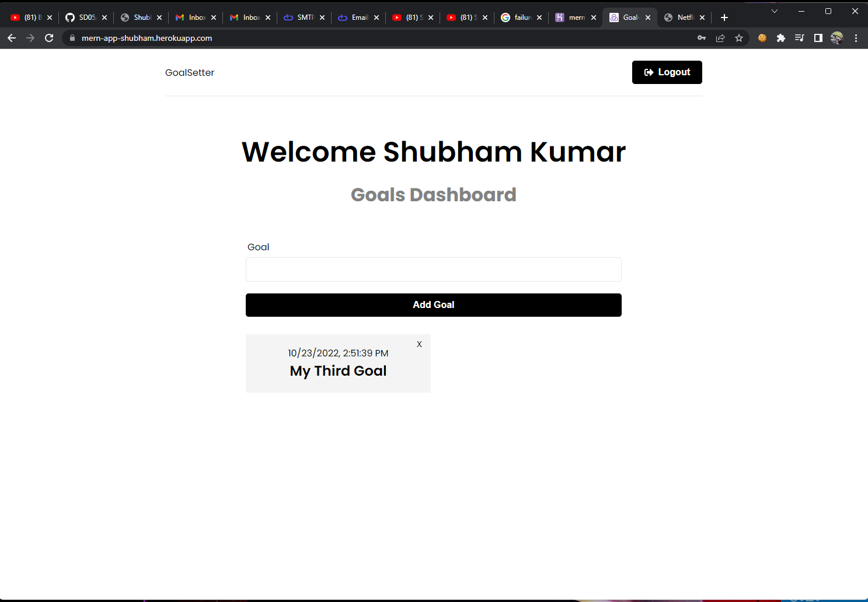Click the share page icon
Viewport: 868px width, 602px height.
(720, 38)
